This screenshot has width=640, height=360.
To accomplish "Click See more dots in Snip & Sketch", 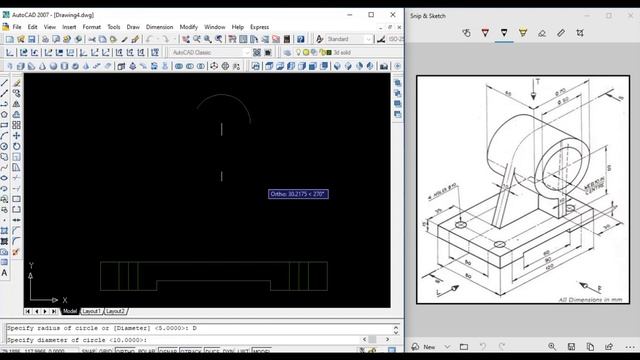I will pos(630,347).
